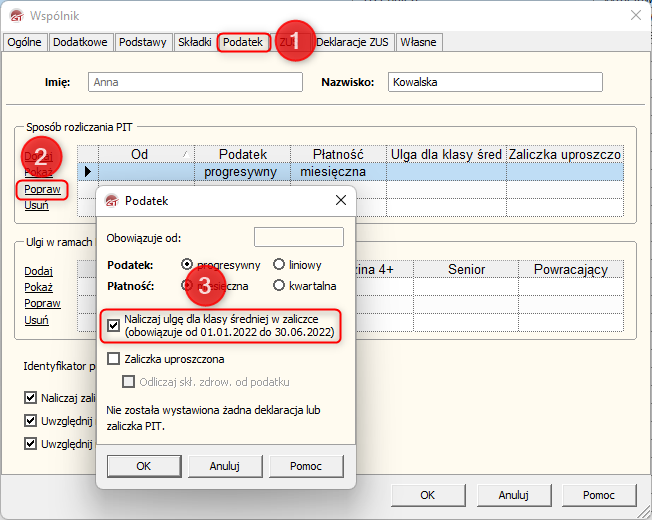Select the kwartalna payment radio button
This screenshot has width=652, height=520.
point(279,285)
